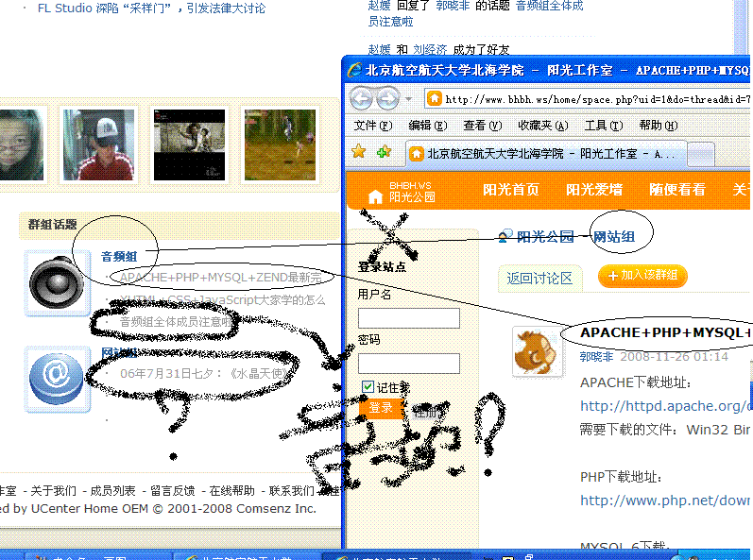Click the thread title APACHE+PHP+MYSQL heading
The height and width of the screenshot is (560, 753).
click(x=664, y=332)
